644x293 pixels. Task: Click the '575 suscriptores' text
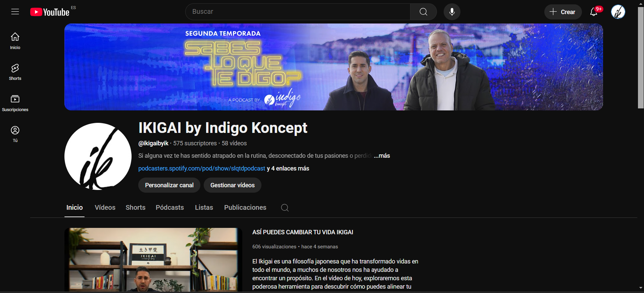(x=195, y=143)
